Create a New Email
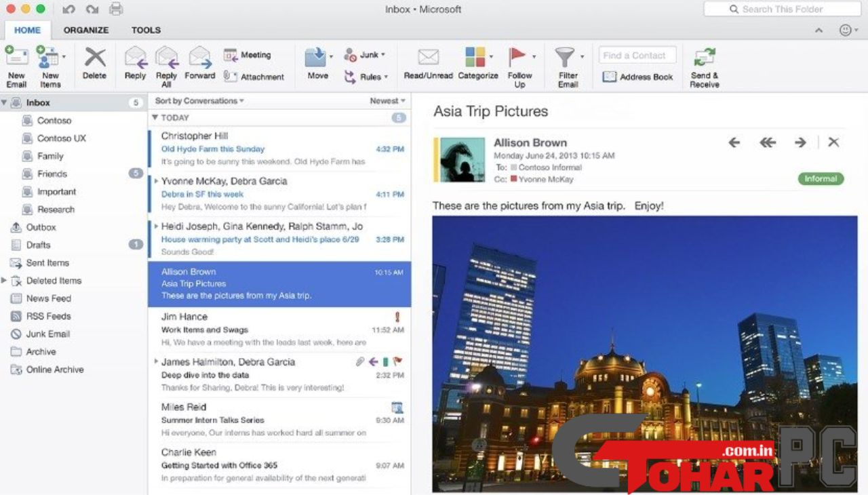 coord(16,66)
